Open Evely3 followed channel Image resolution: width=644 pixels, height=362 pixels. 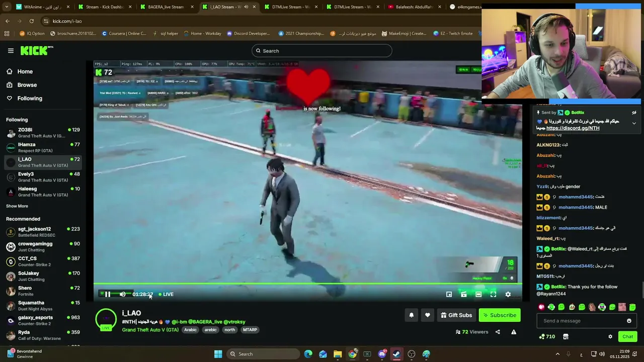tap(43, 177)
